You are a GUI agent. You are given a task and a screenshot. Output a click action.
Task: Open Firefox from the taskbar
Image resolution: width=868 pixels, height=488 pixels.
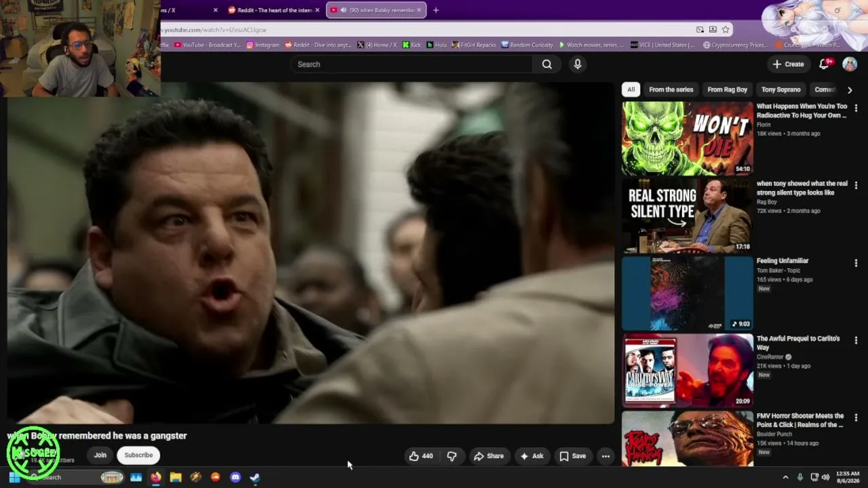(x=156, y=477)
